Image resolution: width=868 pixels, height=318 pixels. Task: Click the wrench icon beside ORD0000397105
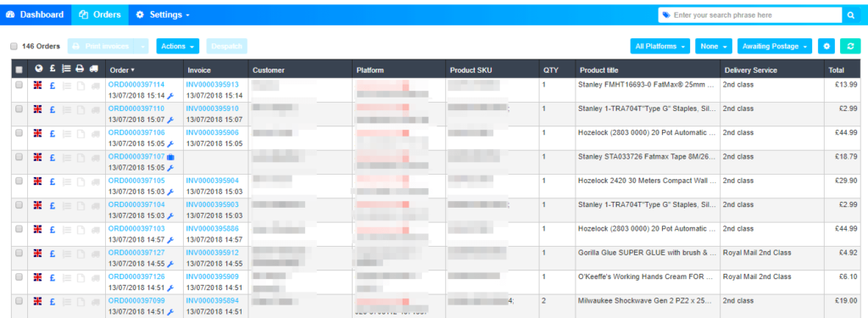pos(170,192)
